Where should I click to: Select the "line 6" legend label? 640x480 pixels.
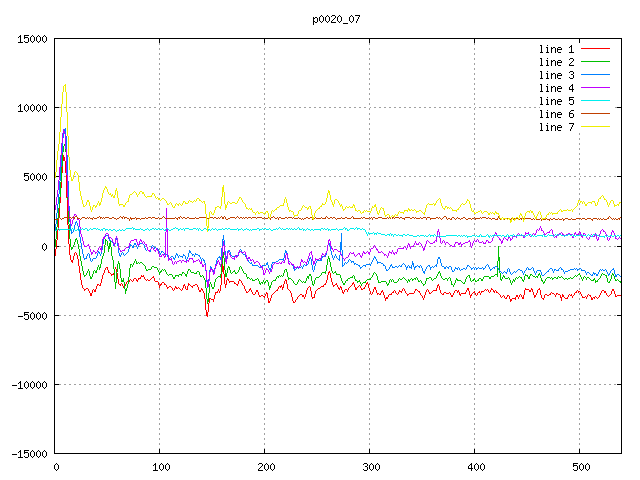(557, 114)
